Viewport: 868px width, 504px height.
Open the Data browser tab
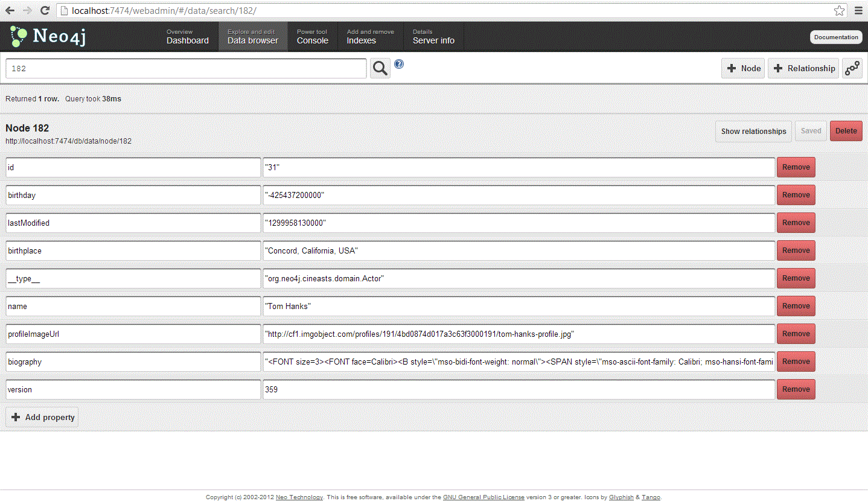253,37
